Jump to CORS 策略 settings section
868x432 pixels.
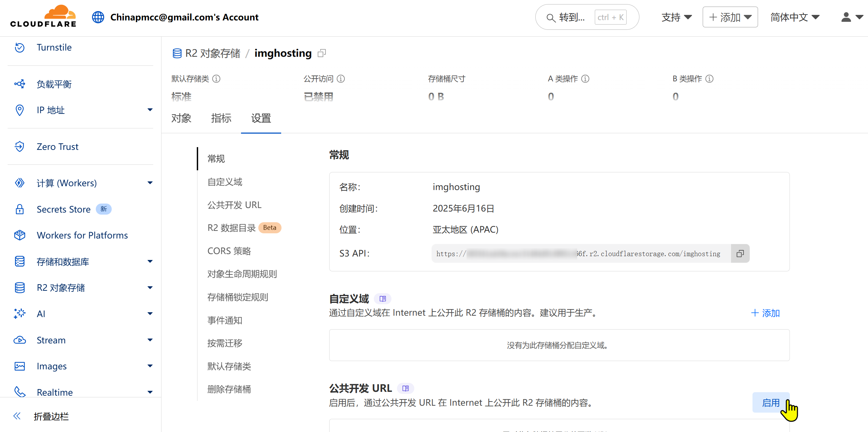click(x=229, y=251)
